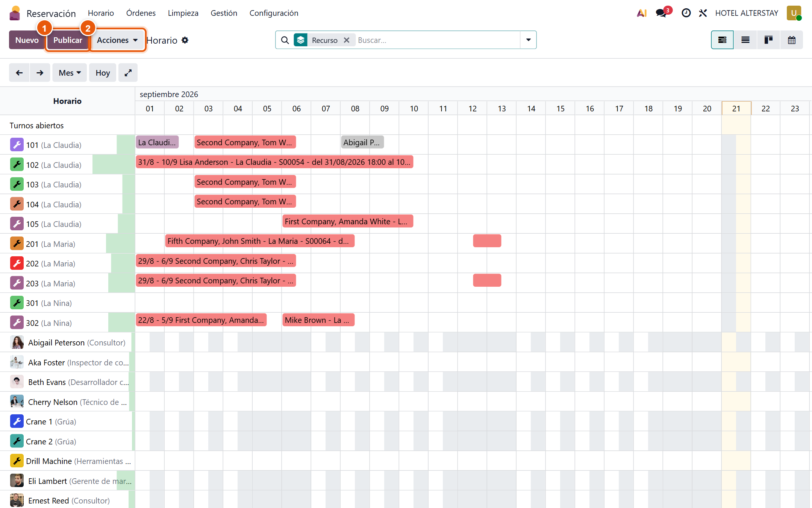Screen dimensions: 812x508
Task: Open the Gestión menu
Action: click(x=224, y=13)
